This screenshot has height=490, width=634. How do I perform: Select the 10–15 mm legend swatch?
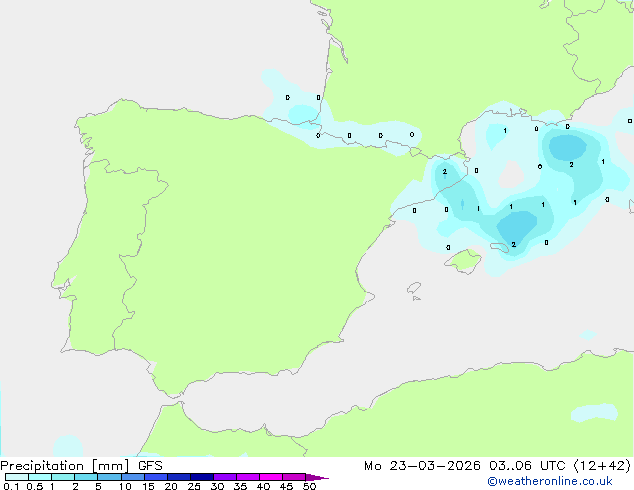point(132,477)
